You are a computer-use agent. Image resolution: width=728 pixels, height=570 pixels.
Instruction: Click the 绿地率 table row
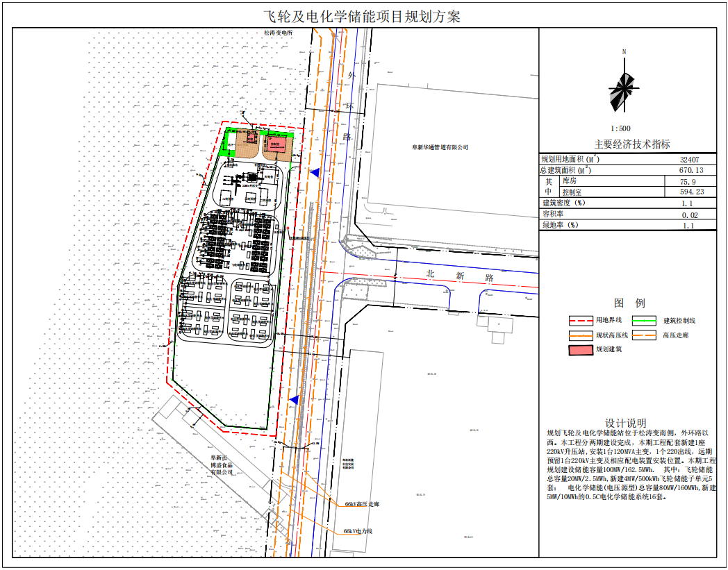pyautogui.click(x=628, y=225)
